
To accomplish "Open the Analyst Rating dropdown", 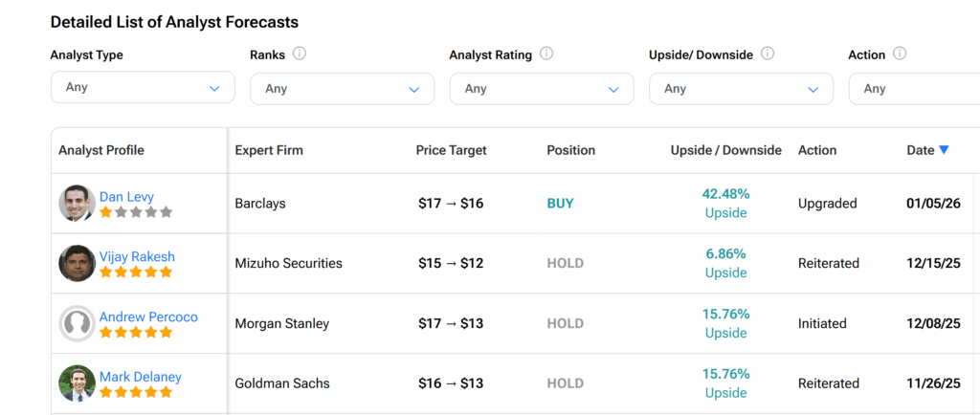I will click(x=541, y=89).
